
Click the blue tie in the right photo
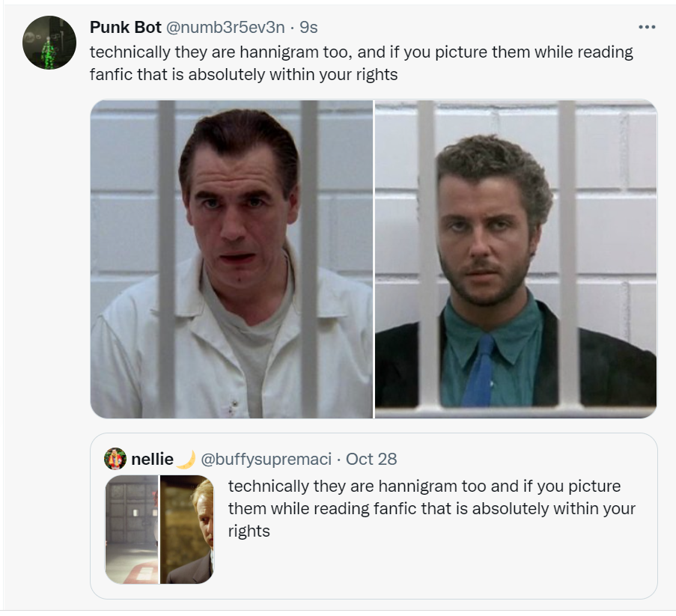(479, 370)
